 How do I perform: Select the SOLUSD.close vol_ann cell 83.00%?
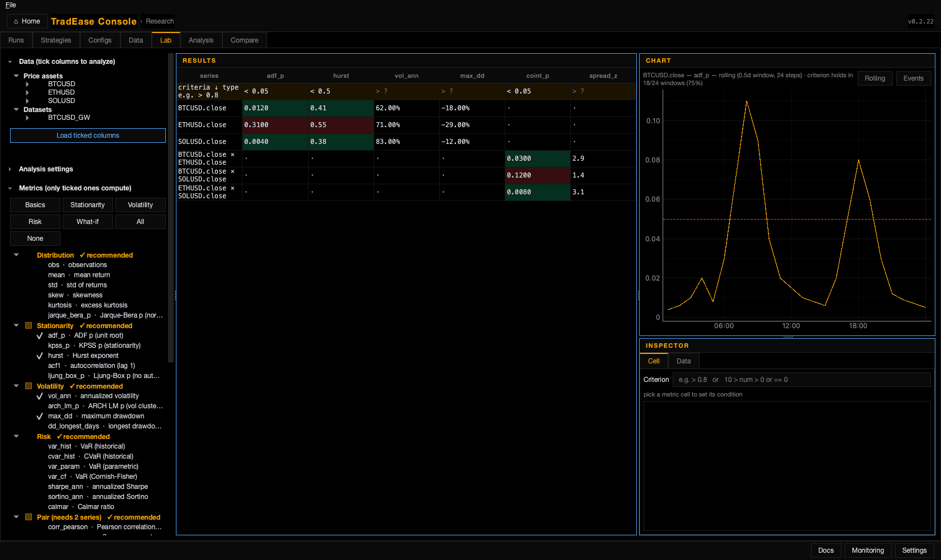[406, 142]
